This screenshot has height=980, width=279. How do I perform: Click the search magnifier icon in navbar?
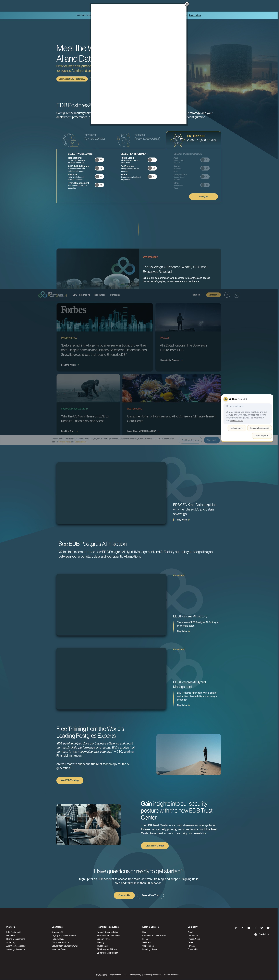[x=236, y=295]
